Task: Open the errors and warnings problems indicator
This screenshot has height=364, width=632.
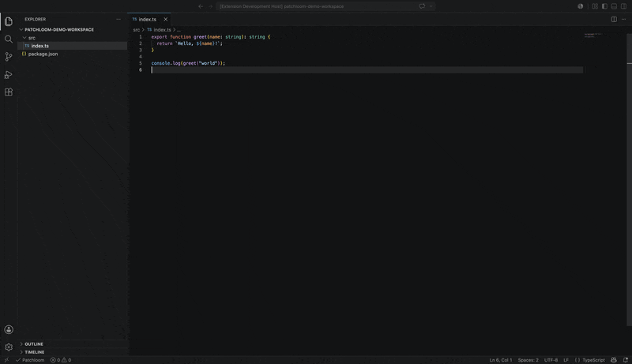Action: [61, 360]
